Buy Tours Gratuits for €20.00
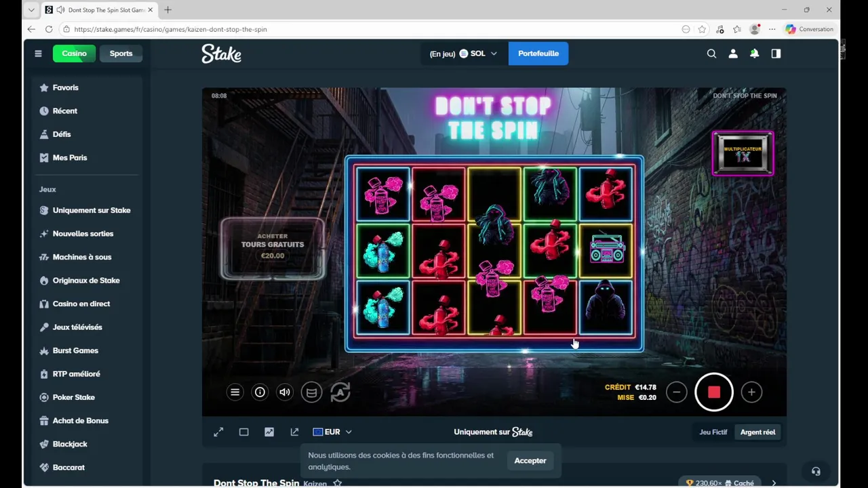The image size is (868, 488). [x=273, y=249]
